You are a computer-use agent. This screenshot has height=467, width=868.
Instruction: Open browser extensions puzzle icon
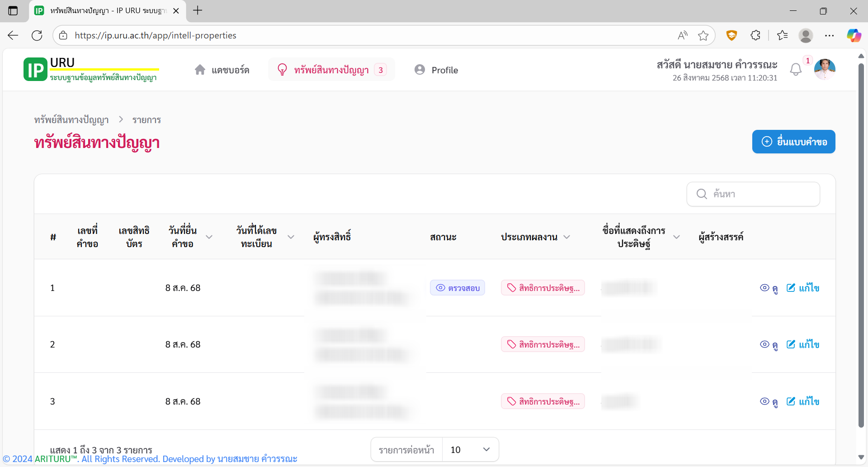pyautogui.click(x=755, y=35)
